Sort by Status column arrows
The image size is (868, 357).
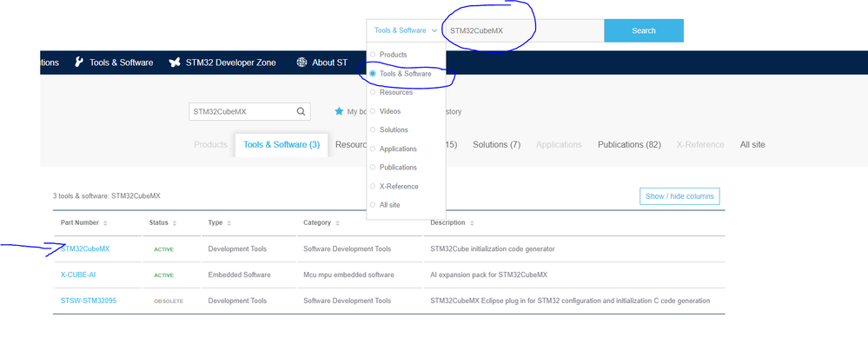175,223
